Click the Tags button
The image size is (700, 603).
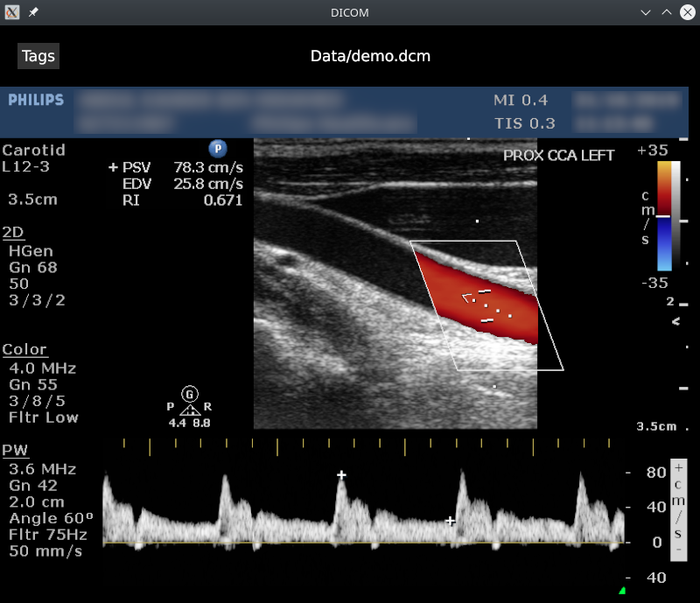tap(38, 56)
